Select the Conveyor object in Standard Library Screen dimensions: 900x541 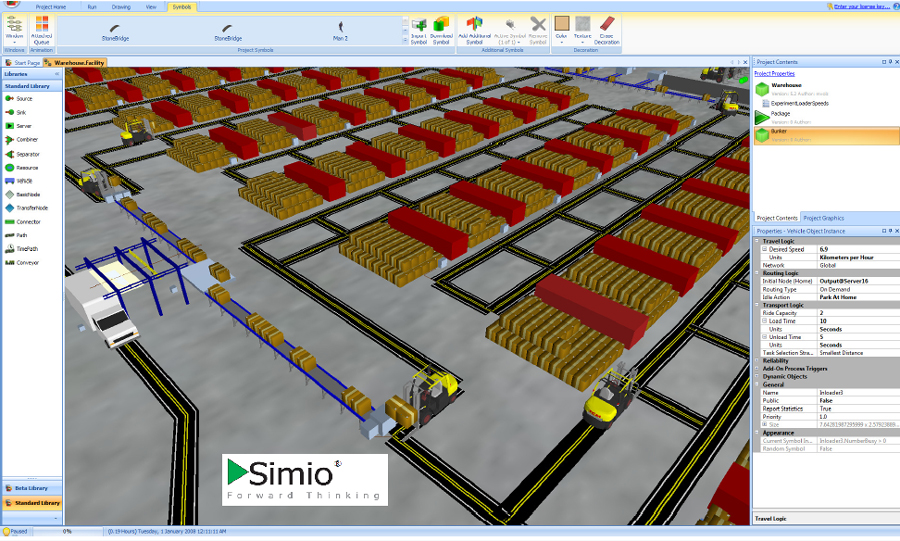(27, 262)
